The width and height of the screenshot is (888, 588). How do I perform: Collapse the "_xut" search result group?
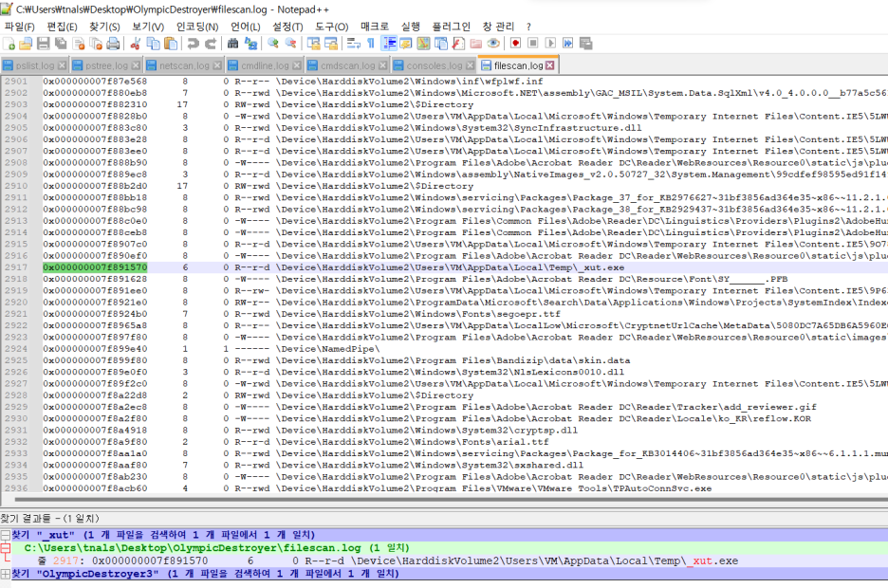pyautogui.click(x=5, y=535)
